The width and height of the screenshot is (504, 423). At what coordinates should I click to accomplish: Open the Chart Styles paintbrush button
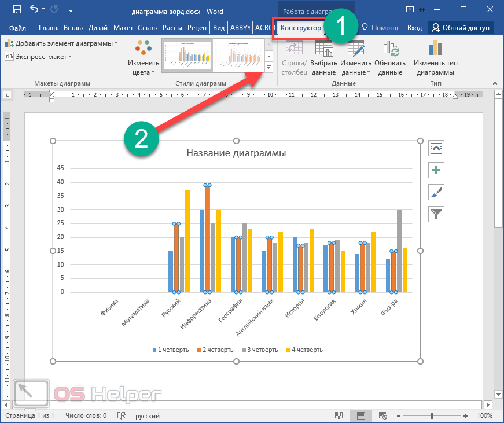point(436,192)
